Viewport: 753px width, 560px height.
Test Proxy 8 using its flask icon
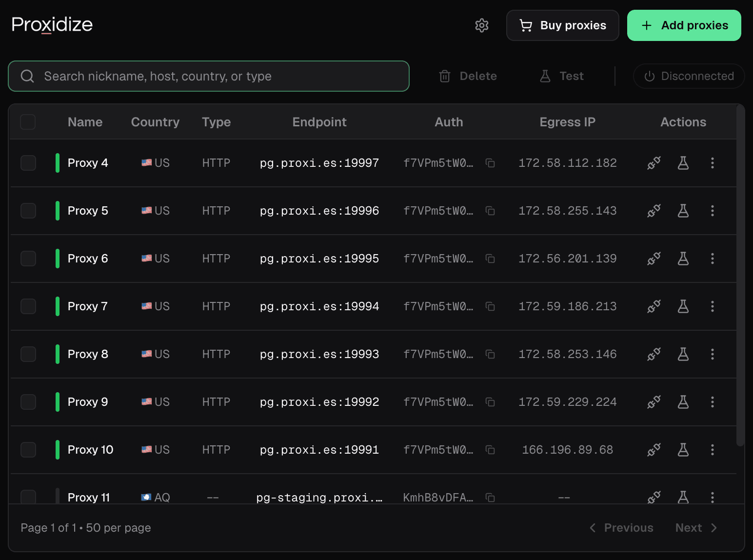tap(683, 354)
